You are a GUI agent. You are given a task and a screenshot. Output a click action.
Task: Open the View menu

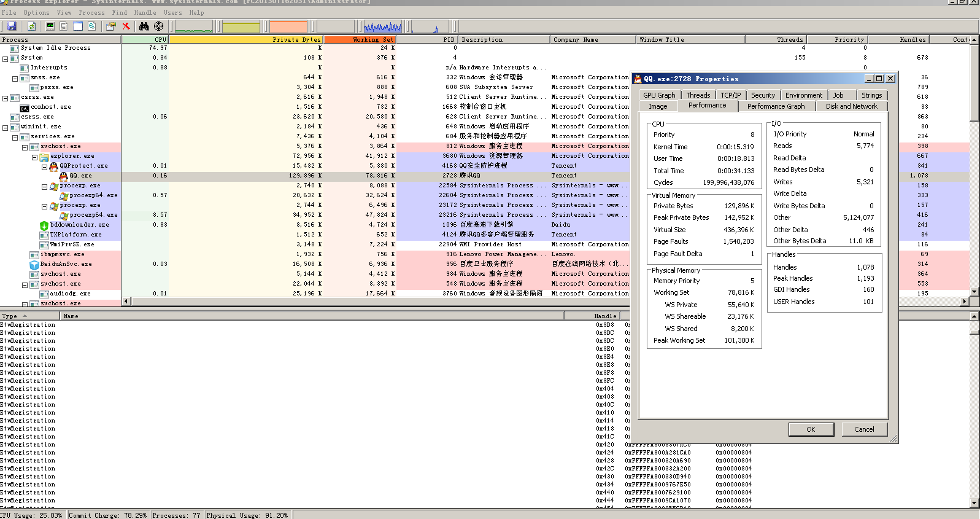coord(64,12)
